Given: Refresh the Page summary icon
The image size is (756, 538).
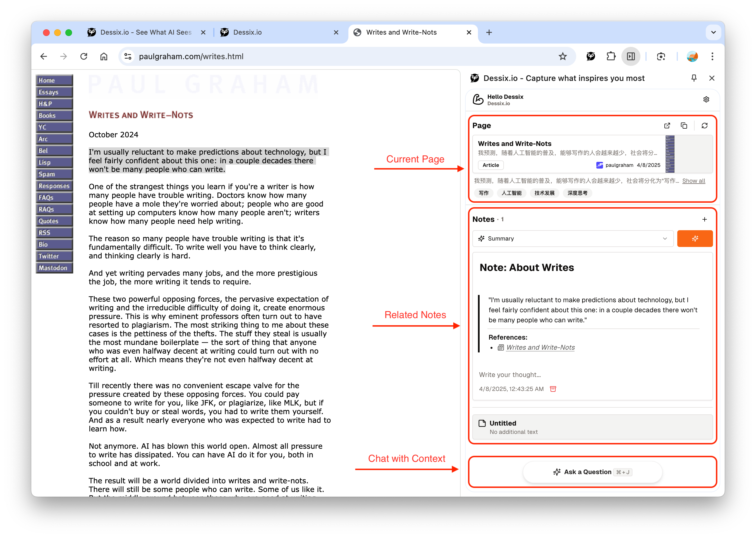Looking at the screenshot, I should tap(704, 126).
